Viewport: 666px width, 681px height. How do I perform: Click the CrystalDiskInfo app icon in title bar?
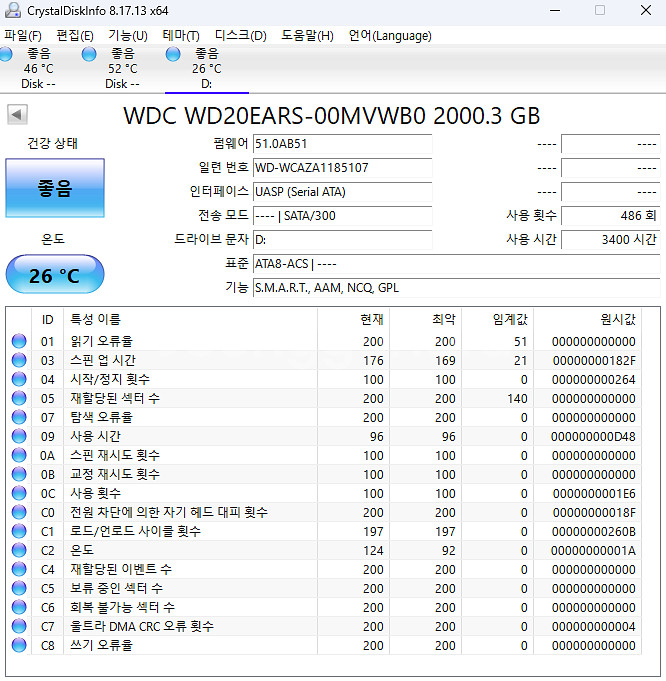[x=12, y=10]
